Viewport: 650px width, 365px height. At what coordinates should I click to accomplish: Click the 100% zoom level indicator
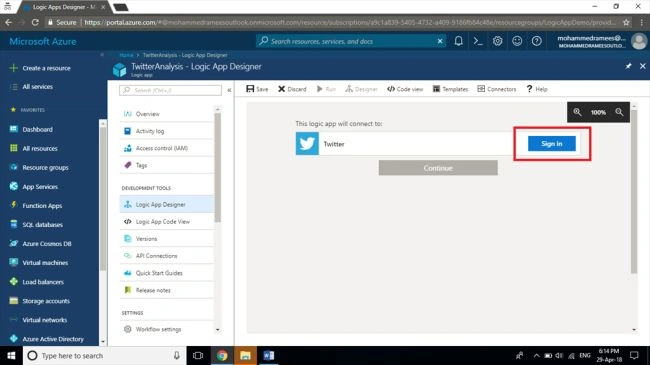tap(598, 112)
